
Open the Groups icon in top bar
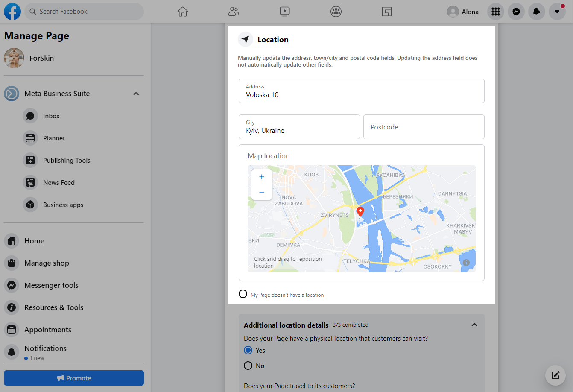coord(336,12)
